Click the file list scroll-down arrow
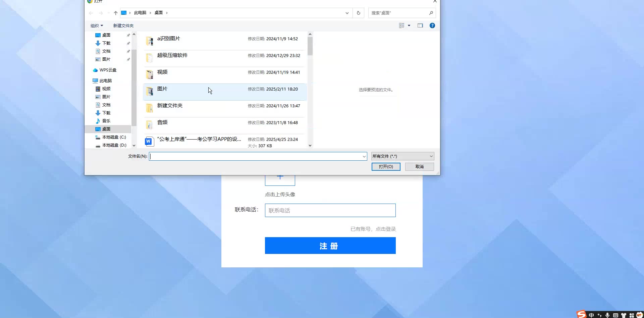The image size is (644, 318). (310, 146)
